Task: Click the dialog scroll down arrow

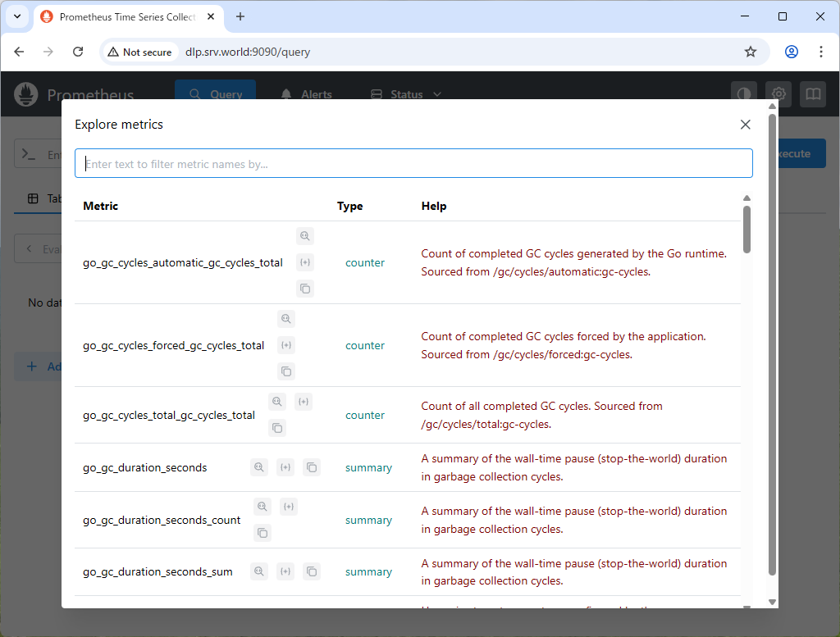Action: pos(772,602)
